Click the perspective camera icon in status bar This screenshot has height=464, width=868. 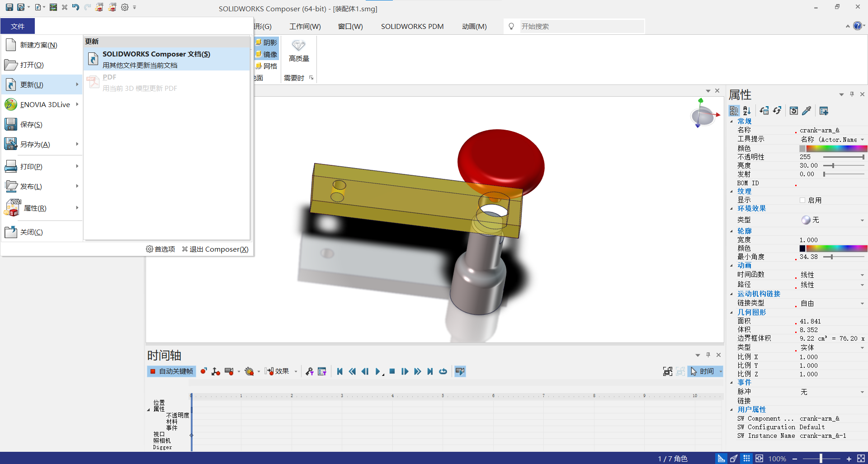click(734, 458)
